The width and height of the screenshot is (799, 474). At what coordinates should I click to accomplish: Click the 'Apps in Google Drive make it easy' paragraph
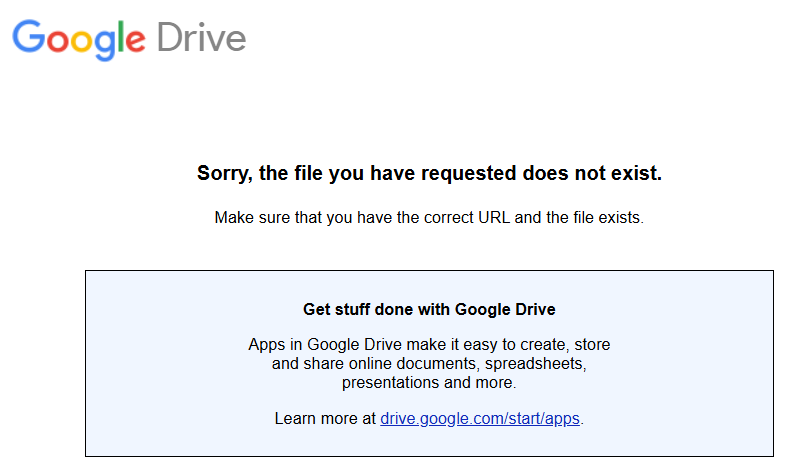[x=429, y=363]
